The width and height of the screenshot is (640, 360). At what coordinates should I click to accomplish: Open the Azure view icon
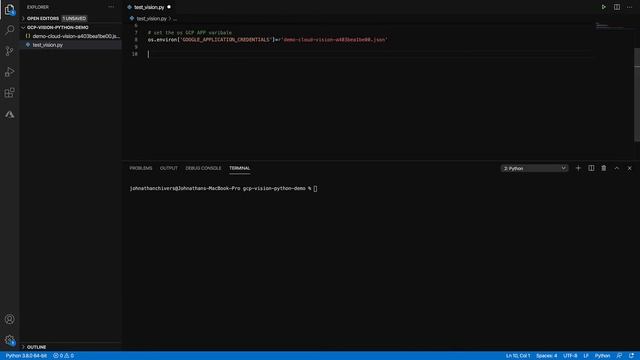[9, 114]
